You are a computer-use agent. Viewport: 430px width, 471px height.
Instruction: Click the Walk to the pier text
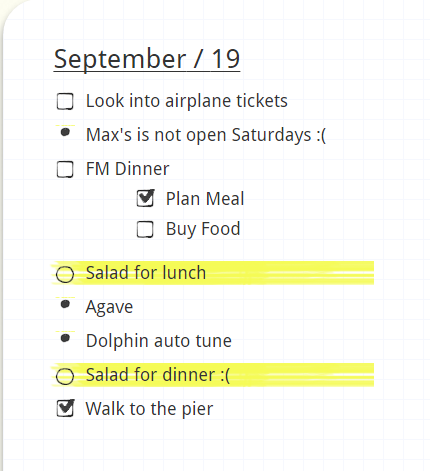point(149,409)
